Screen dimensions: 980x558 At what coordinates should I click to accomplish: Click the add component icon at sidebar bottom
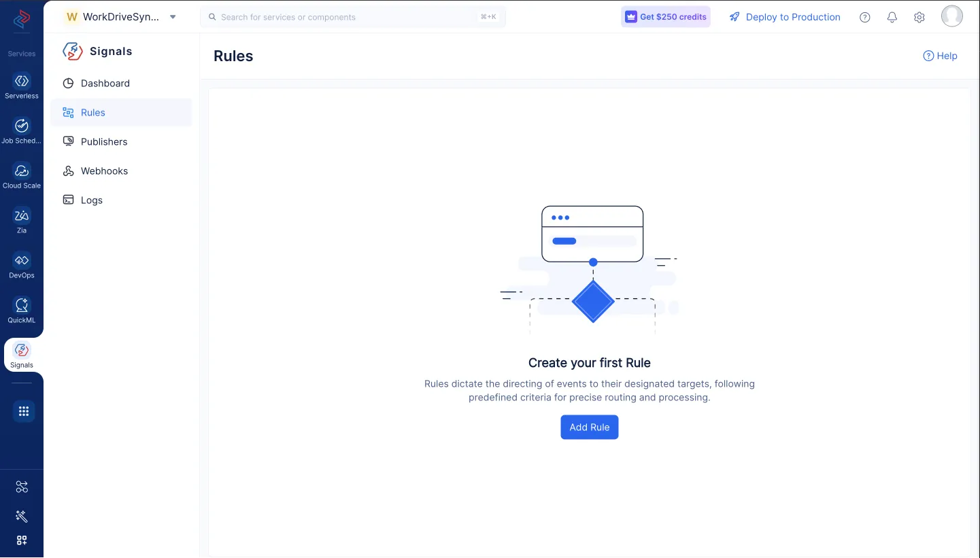21,540
